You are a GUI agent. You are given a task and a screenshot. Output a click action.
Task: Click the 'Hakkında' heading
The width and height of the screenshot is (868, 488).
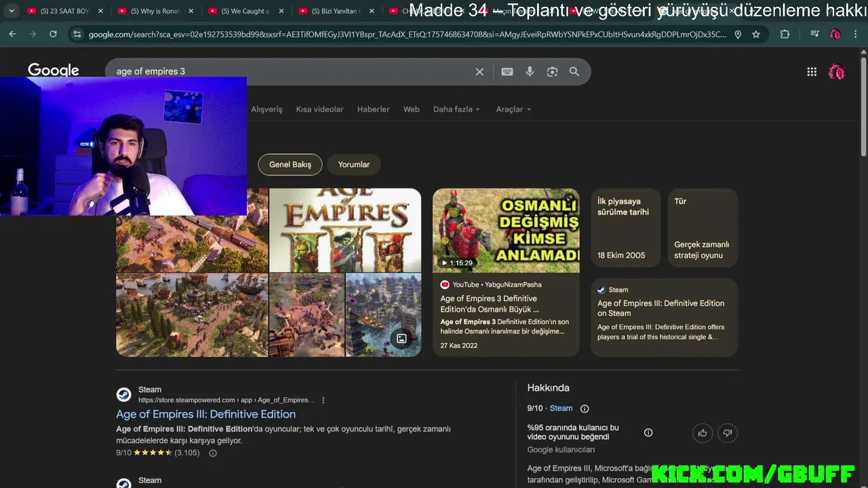[548, 388]
